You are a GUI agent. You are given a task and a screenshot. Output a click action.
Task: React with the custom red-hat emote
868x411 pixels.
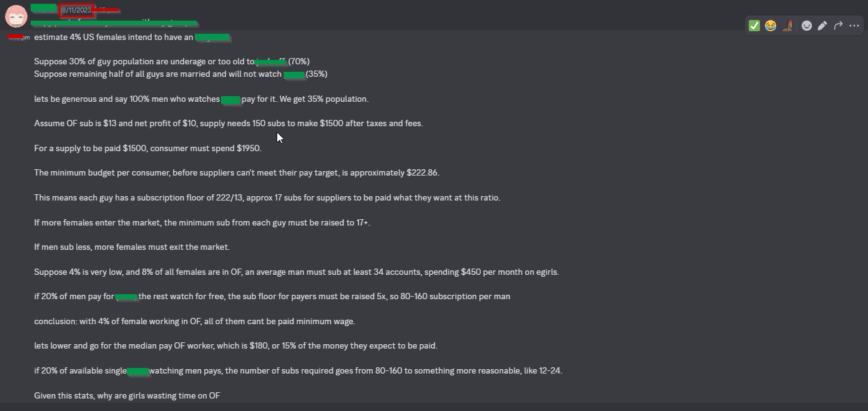click(x=787, y=26)
